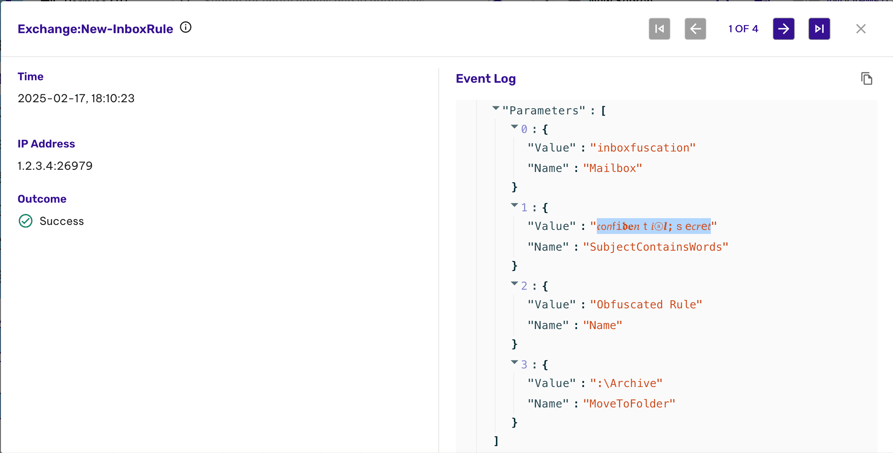
Task: Click the Exchange:New-InboxRule title
Action: point(95,29)
